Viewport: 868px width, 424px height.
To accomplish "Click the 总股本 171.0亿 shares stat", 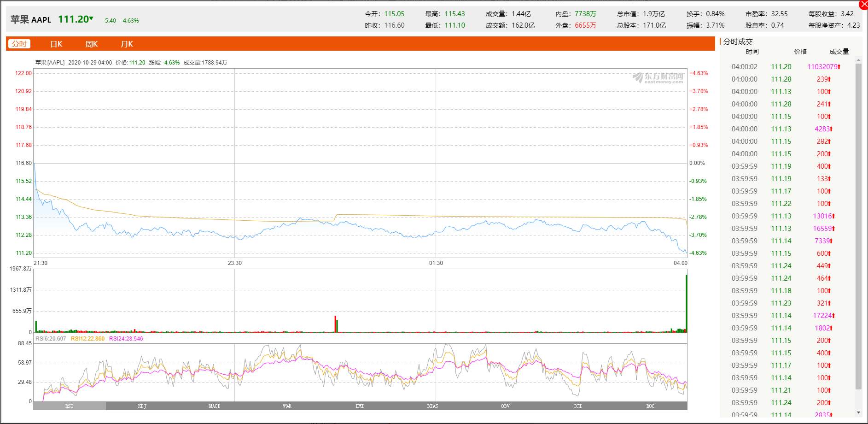I will 641,25.
